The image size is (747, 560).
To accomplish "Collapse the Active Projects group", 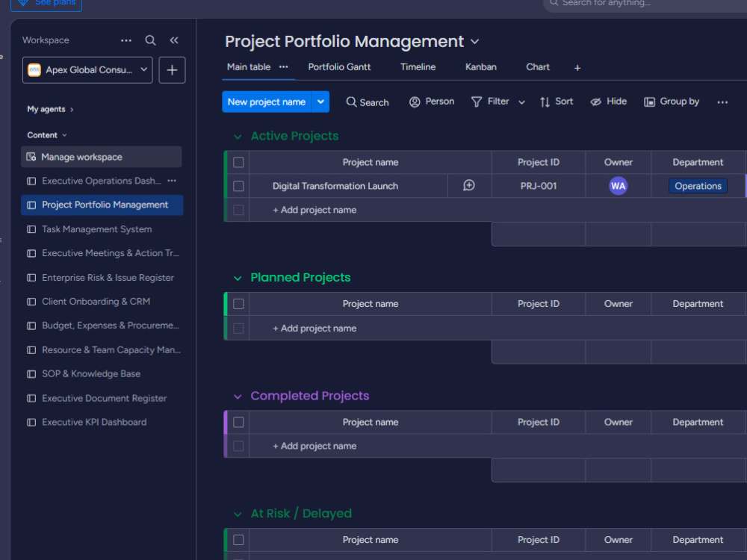I will (238, 137).
